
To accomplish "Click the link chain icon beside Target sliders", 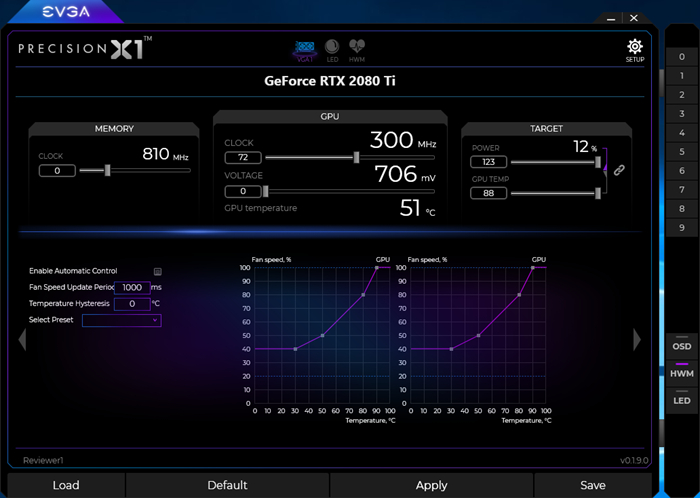I will point(619,170).
